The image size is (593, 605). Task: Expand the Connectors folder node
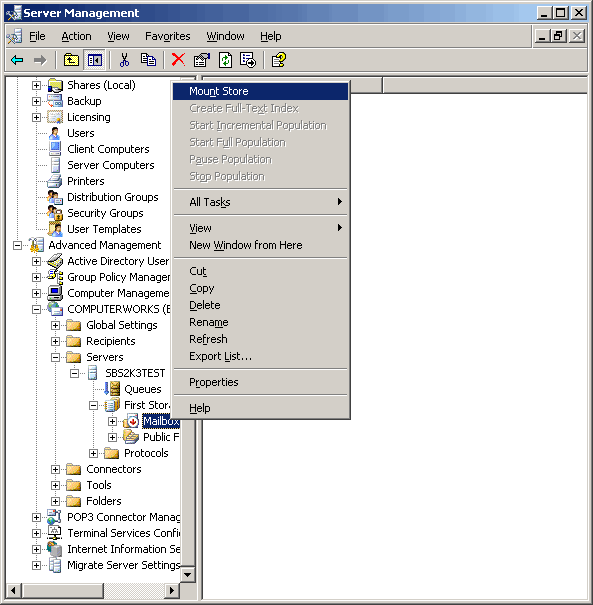coord(55,469)
